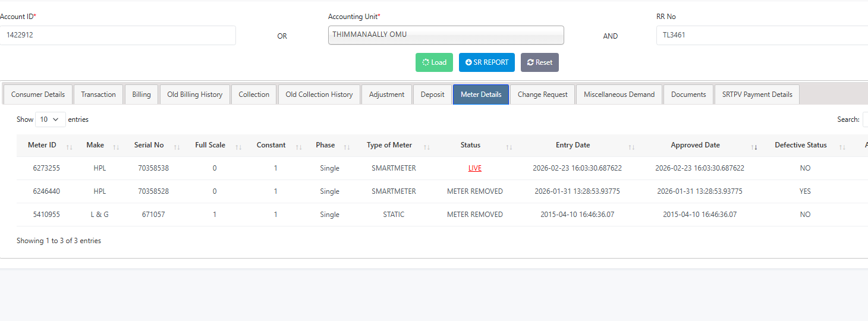The width and height of the screenshot is (868, 321).
Task: Click sort arrows next to Serial No
Action: (x=177, y=147)
